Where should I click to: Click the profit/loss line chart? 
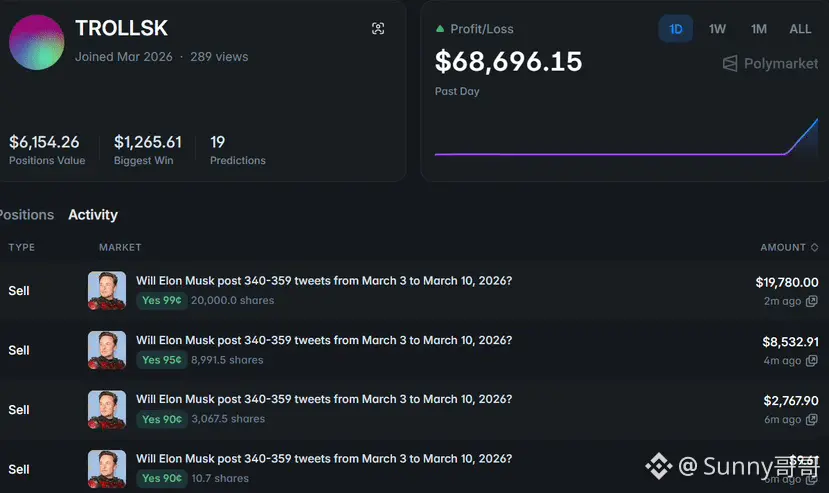point(627,138)
